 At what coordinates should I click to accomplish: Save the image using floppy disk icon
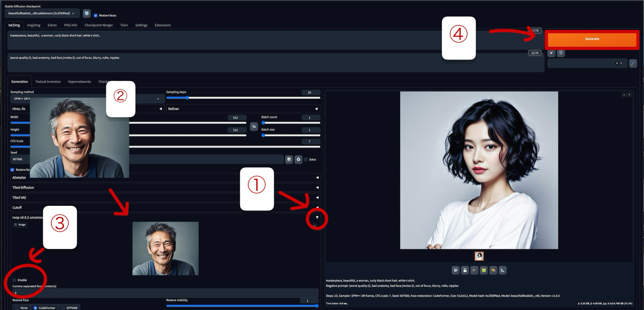pyautogui.click(x=465, y=270)
